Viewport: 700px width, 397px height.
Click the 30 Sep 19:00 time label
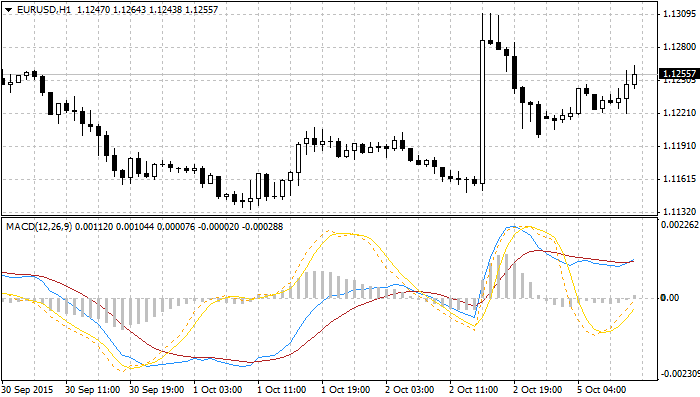157,390
